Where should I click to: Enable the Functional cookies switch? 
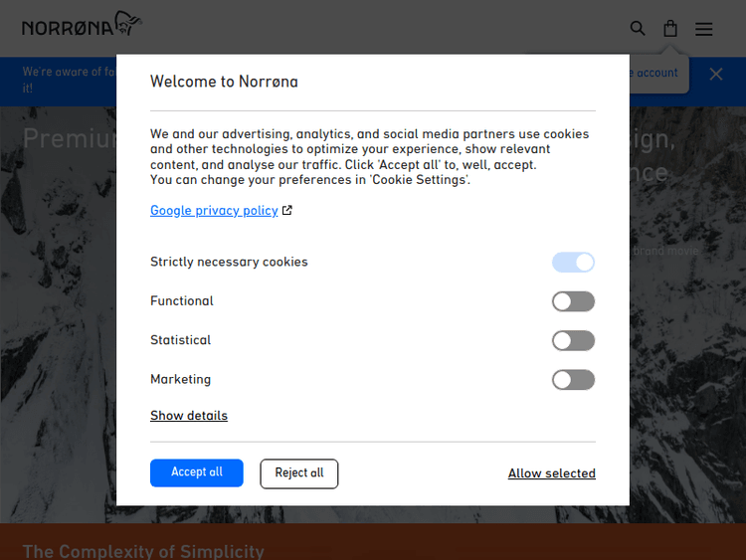click(573, 301)
